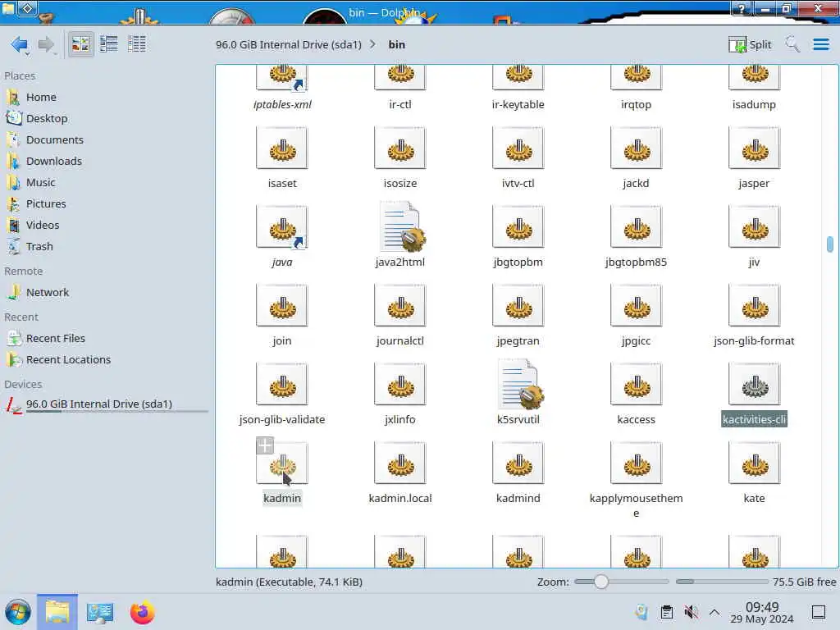The image size is (840, 630).
Task: Adjust the Zoom slider handle
Action: coord(601,582)
